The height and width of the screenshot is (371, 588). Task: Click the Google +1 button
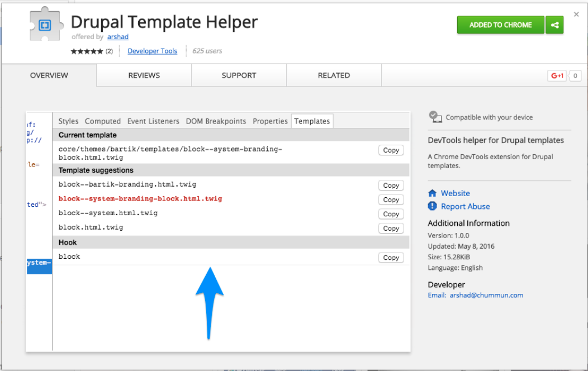(x=557, y=75)
